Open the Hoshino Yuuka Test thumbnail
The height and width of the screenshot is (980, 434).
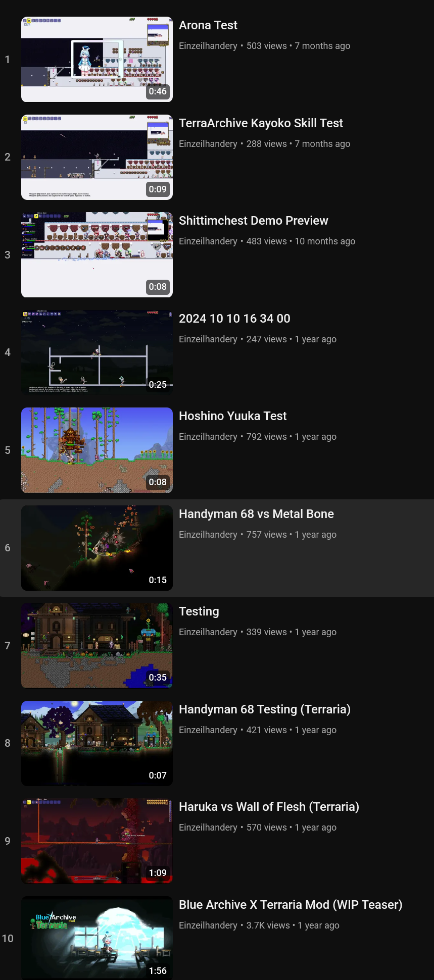click(97, 450)
